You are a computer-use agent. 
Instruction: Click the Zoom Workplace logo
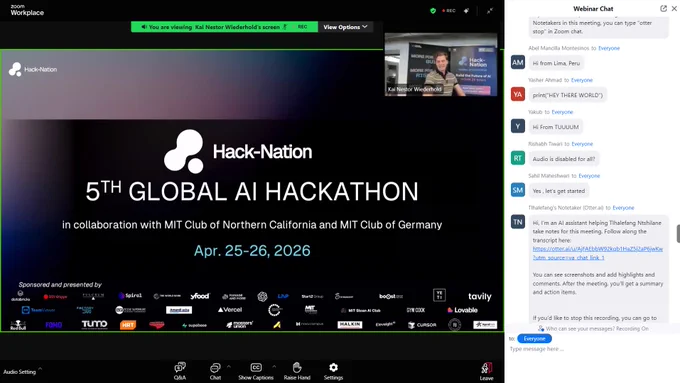27,10
